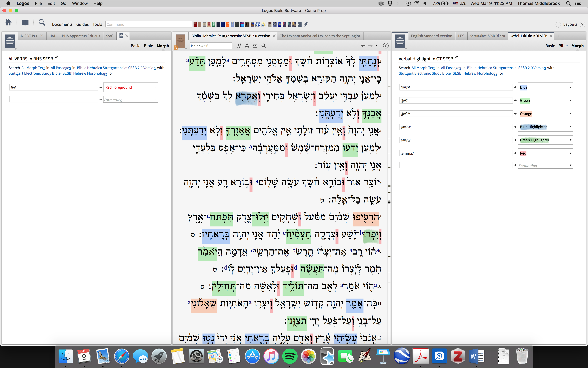
Task: Rename Verbal Highlight filter with pencil icon
Action: tap(457, 57)
